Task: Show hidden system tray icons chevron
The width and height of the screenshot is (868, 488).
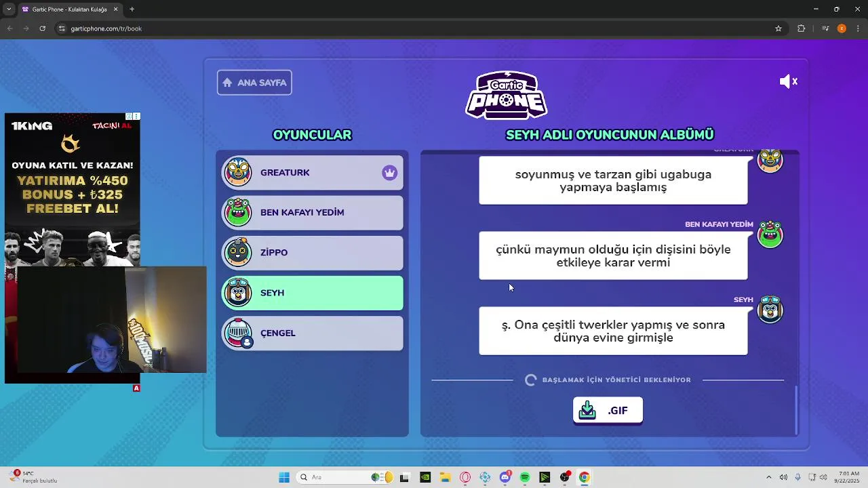Action: tap(768, 477)
